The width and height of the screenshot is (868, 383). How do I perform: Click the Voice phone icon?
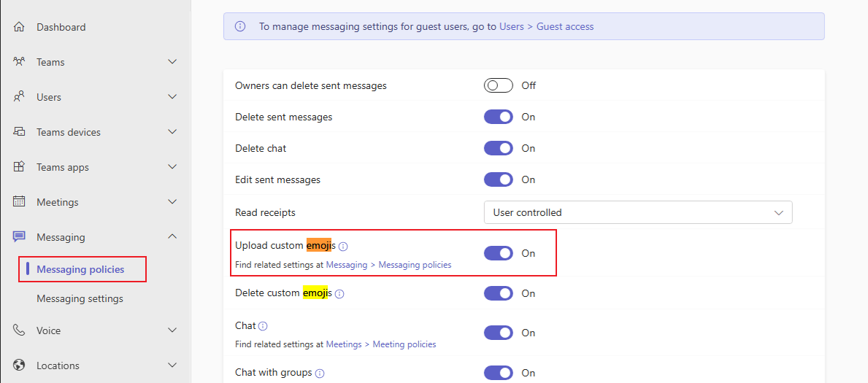click(19, 330)
